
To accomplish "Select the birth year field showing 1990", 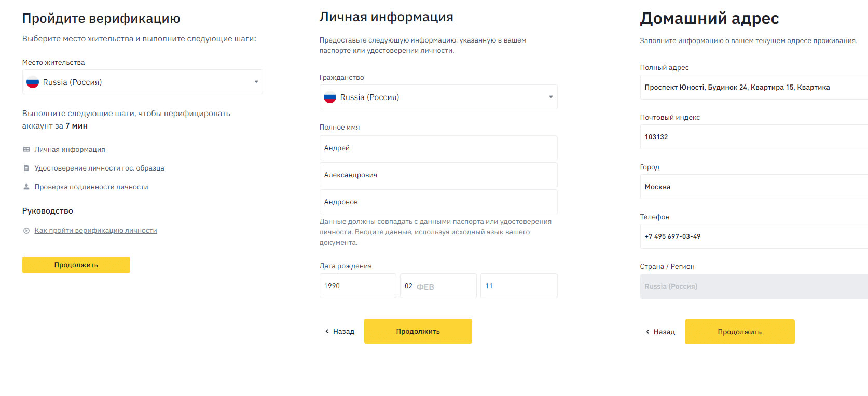I will click(x=357, y=286).
